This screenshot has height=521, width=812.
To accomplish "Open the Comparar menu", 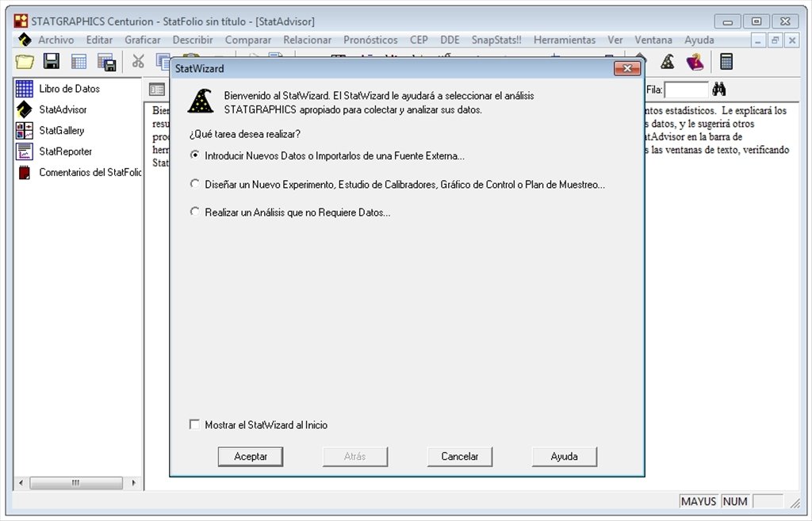I will pos(248,40).
